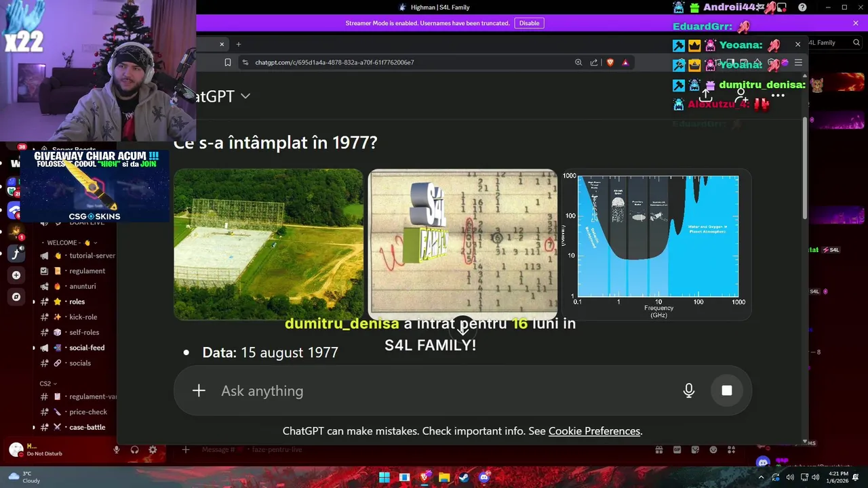Screen dimensions: 868x488
Task: Collapse the WELCOME channel category
Action: 69,243
